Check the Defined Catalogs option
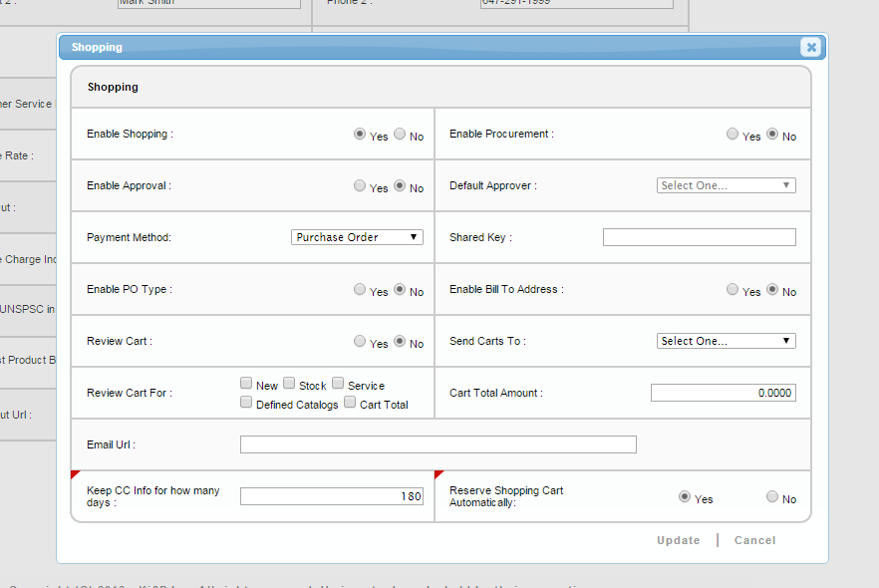The image size is (879, 588). tap(246, 403)
